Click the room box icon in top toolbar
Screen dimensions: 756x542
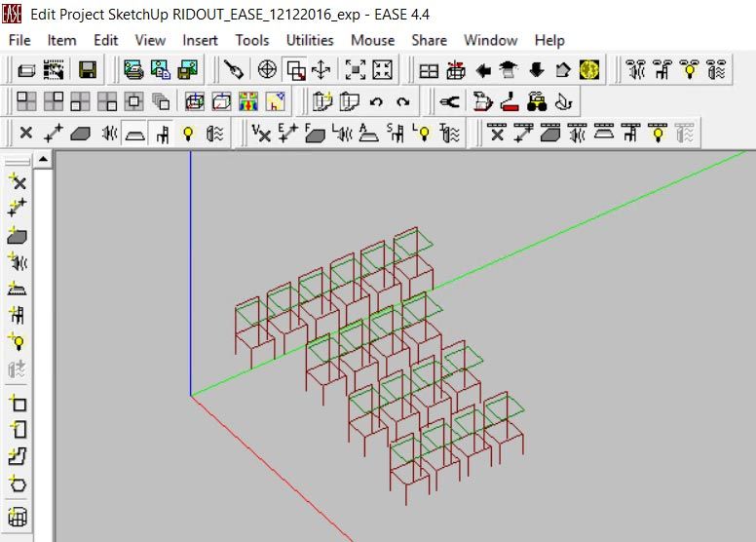pyautogui.click(x=26, y=70)
